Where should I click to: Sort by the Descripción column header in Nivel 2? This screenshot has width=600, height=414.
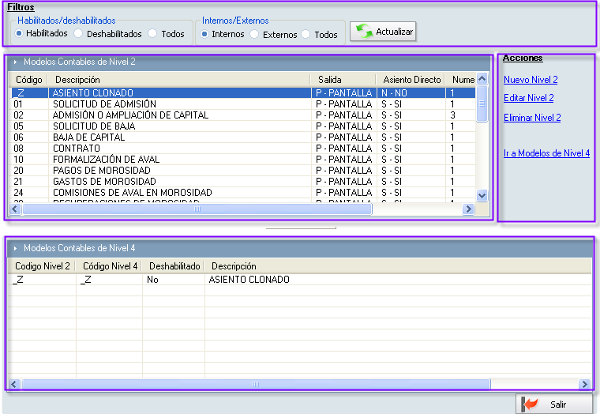[x=78, y=78]
